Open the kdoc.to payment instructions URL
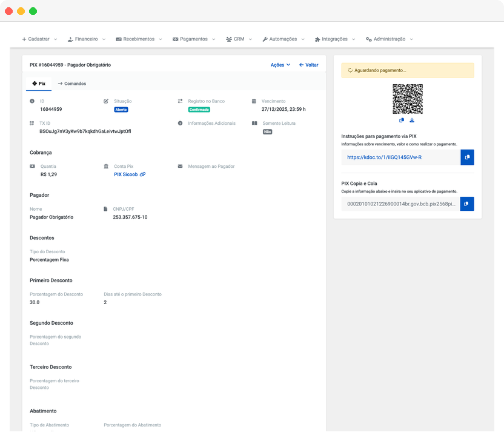The image size is (504, 441). pos(384,157)
